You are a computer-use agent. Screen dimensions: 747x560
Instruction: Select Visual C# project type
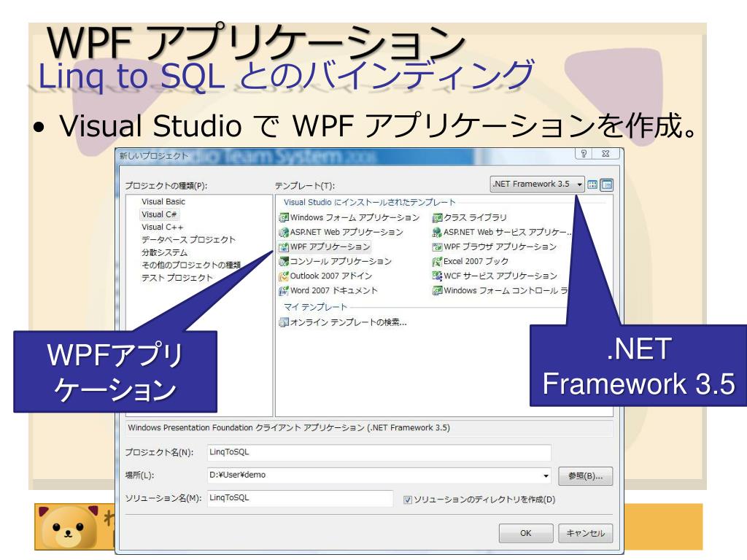click(x=159, y=215)
